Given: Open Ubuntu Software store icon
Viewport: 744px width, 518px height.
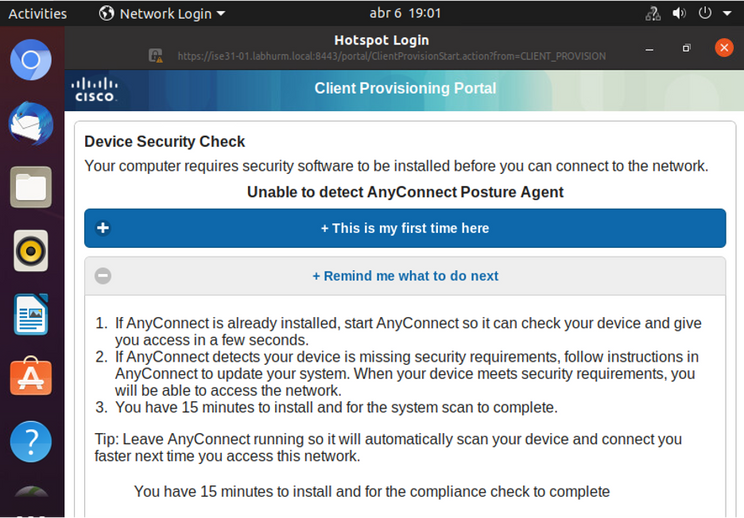Looking at the screenshot, I should [x=31, y=377].
